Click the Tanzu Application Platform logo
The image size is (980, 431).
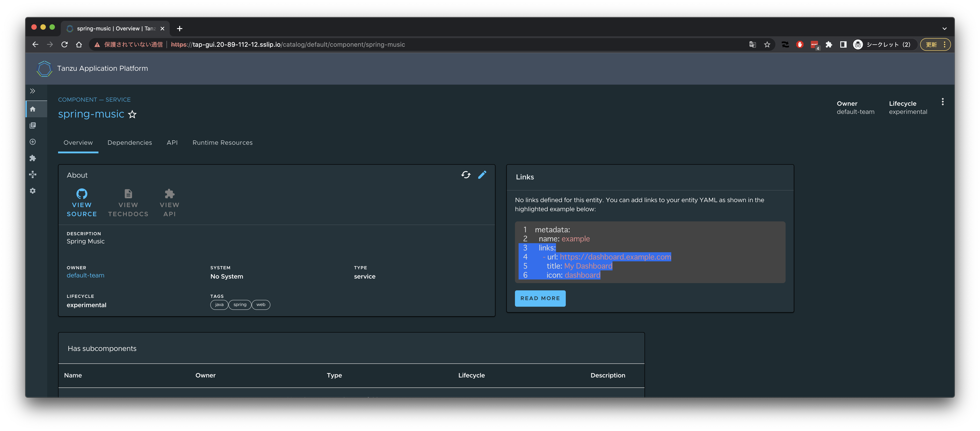pos(44,69)
